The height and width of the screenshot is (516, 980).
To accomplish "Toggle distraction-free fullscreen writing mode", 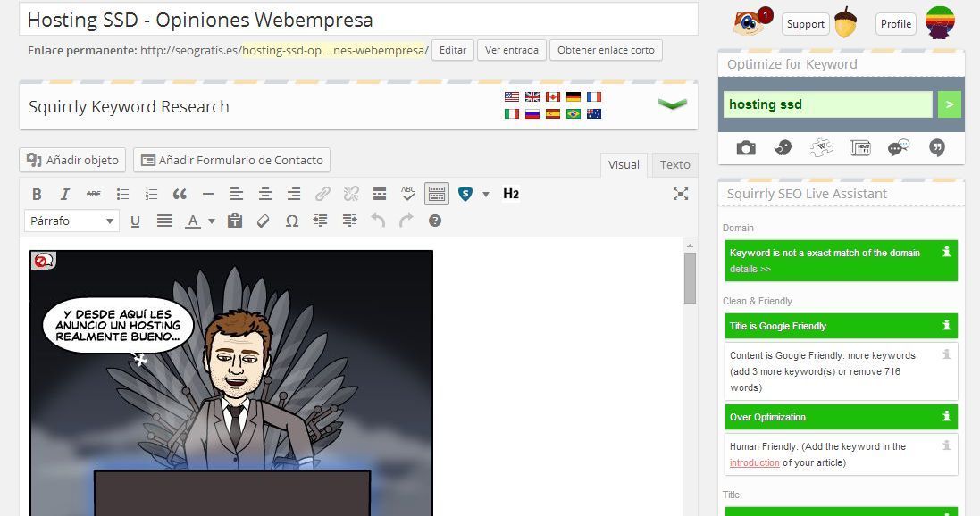I will (681, 194).
